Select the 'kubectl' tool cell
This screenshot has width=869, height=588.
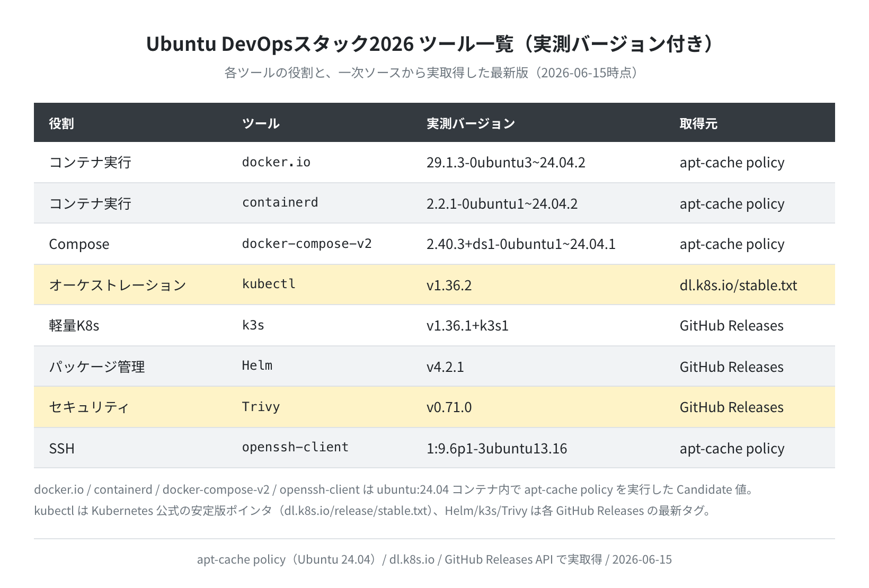[269, 284]
